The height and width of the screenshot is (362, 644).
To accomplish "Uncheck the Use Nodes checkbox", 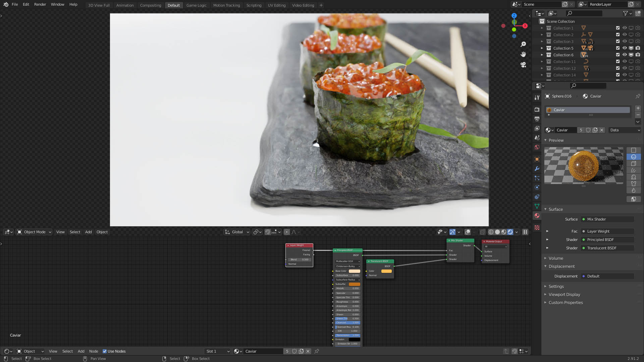I will pos(105,351).
